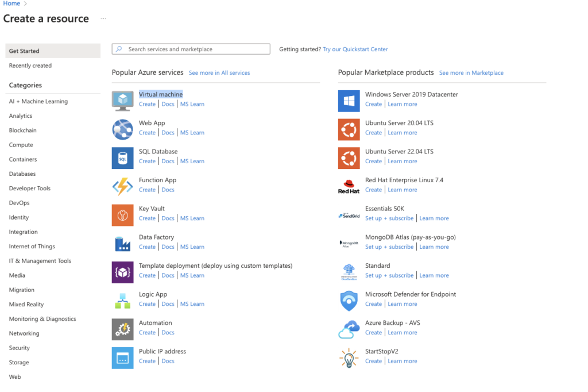Click the MongoDB Atlas logo icon
This screenshot has height=392, width=588.
[349, 243]
